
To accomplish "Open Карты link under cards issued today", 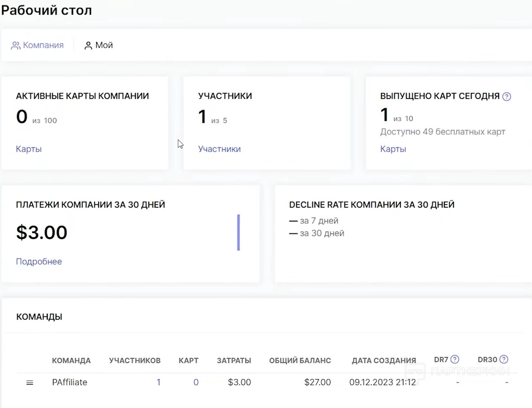I will click(393, 149).
